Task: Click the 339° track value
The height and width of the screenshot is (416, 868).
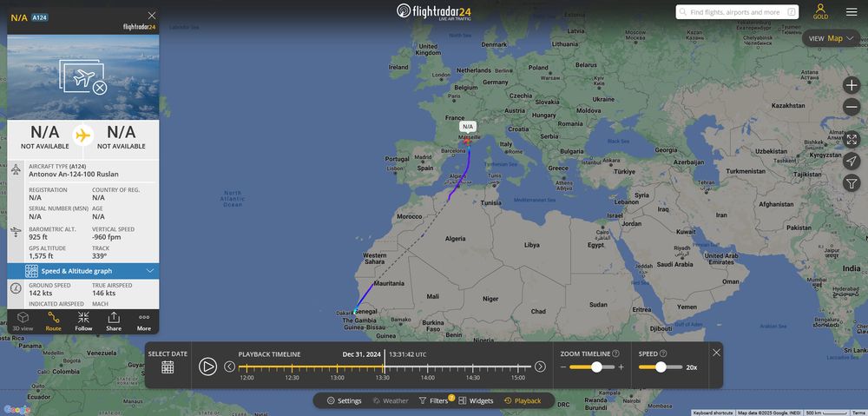Action: coord(100,256)
